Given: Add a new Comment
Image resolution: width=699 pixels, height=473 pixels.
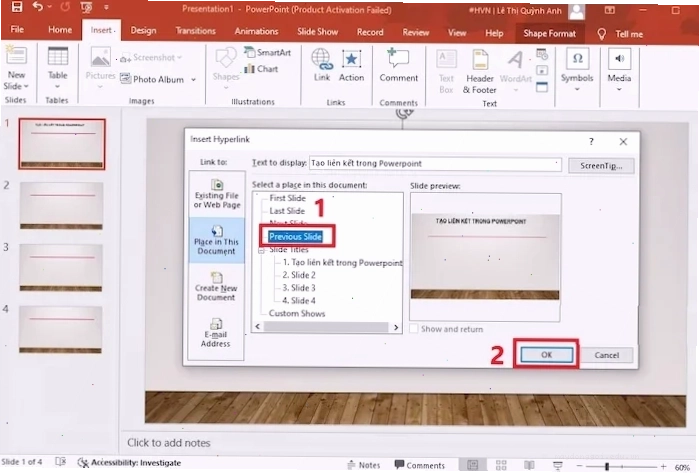Looking at the screenshot, I should (x=399, y=65).
